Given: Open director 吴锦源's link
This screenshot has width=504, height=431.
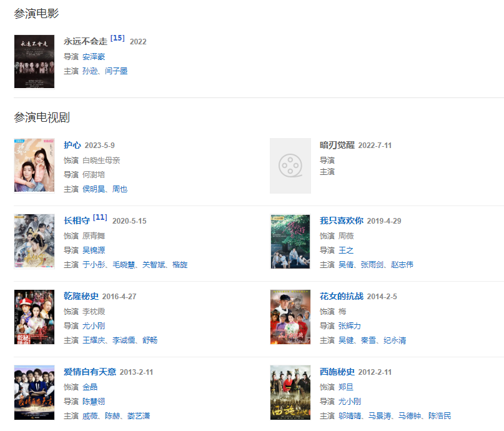Looking at the screenshot, I should pyautogui.click(x=94, y=250).
